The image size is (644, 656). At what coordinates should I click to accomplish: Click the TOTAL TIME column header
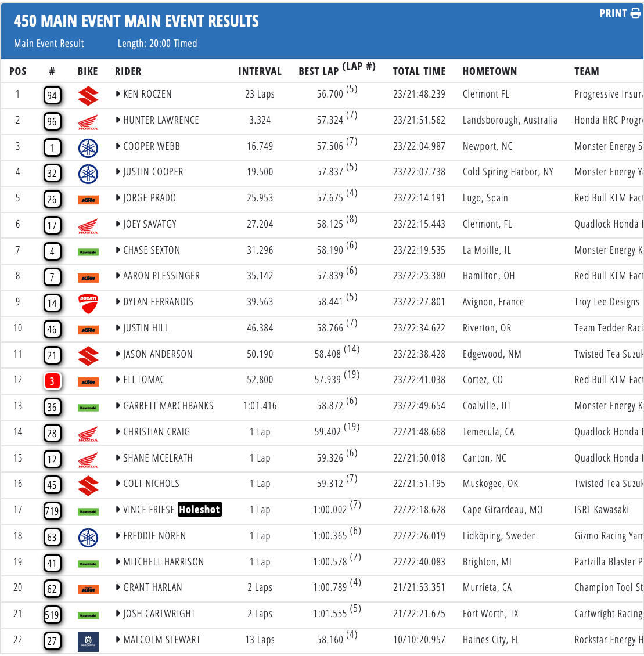pyautogui.click(x=419, y=71)
